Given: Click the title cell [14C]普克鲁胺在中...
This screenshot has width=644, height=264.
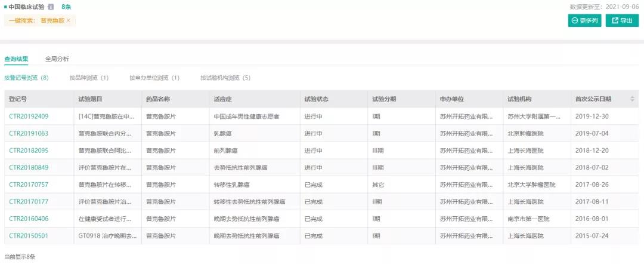Looking at the screenshot, I should (106, 116).
